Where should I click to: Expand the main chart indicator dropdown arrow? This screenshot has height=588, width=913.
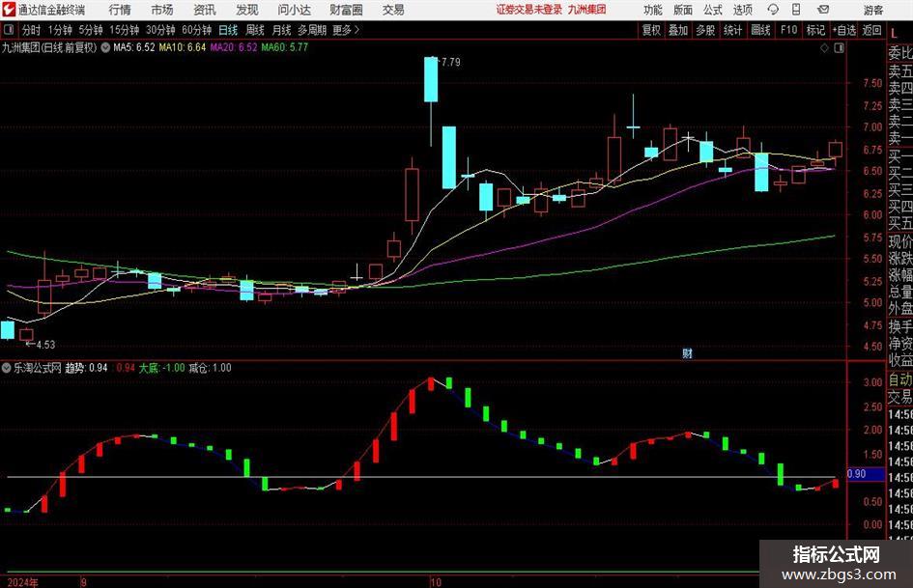105,47
